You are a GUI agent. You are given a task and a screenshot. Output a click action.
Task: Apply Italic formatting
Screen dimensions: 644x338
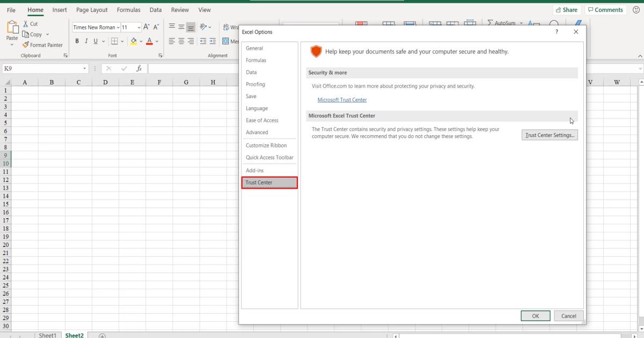85,41
